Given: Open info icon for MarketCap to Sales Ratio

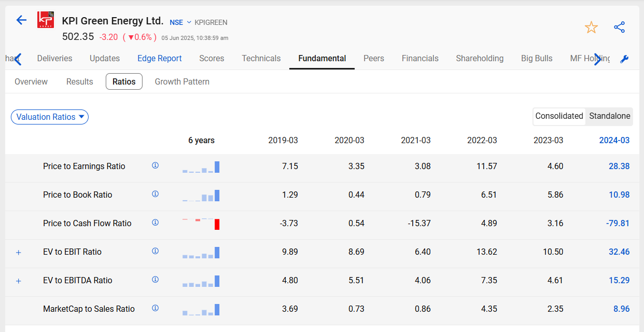Looking at the screenshot, I should point(155,308).
